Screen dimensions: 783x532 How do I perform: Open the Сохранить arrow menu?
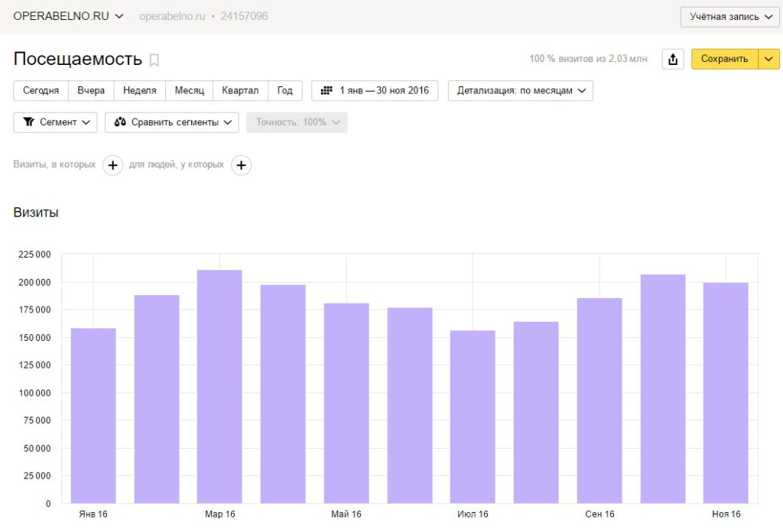(x=768, y=59)
